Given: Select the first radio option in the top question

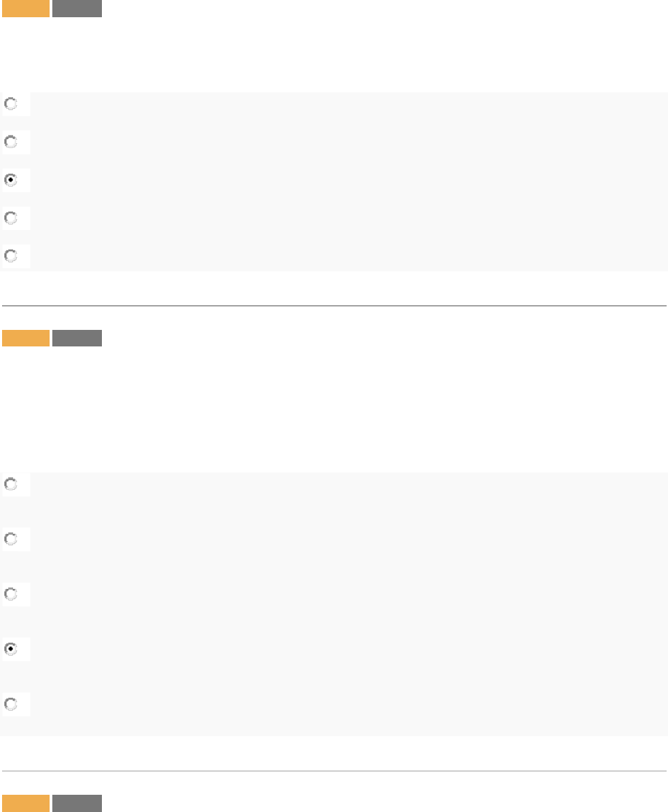Looking at the screenshot, I should tap(11, 105).
